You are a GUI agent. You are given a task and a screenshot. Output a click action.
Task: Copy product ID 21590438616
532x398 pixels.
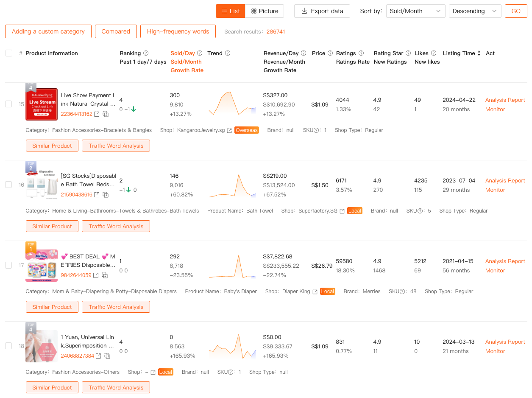[106, 195]
